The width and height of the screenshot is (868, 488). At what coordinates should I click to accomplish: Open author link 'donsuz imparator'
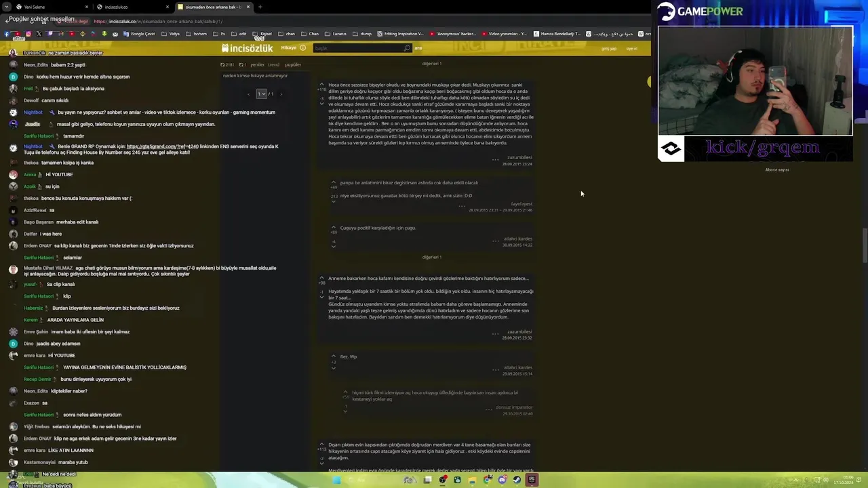pyautogui.click(x=514, y=407)
